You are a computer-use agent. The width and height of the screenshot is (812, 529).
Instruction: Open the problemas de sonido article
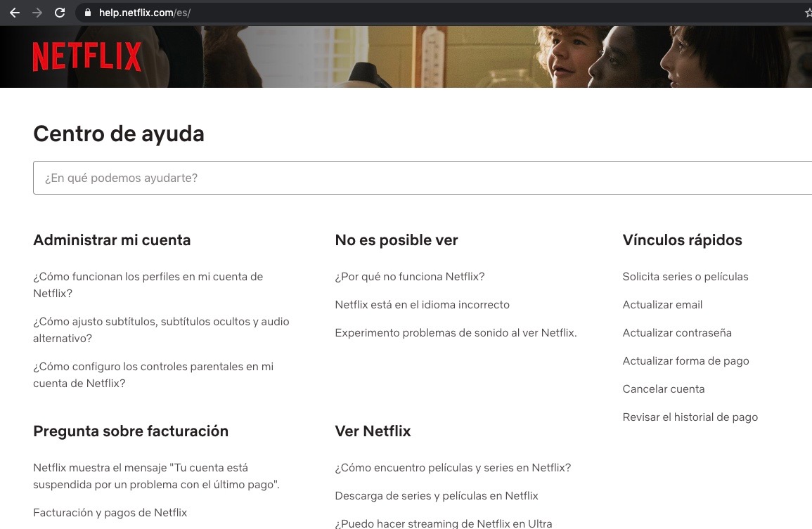(x=456, y=333)
